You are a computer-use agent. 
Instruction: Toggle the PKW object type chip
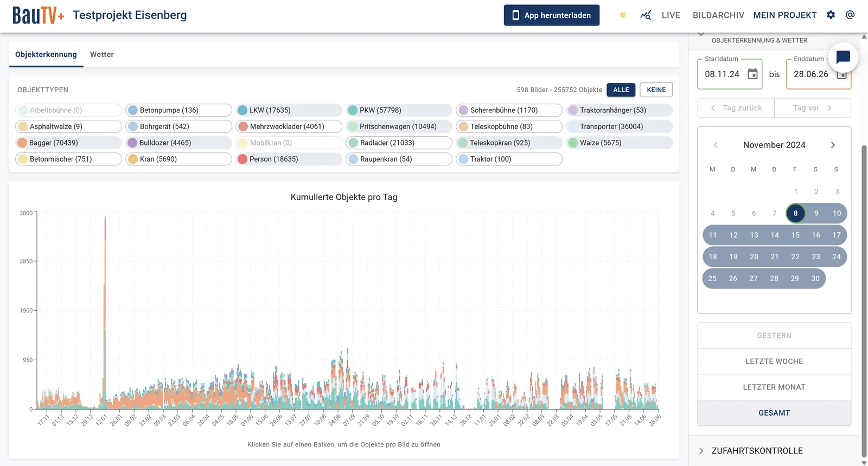tap(399, 110)
